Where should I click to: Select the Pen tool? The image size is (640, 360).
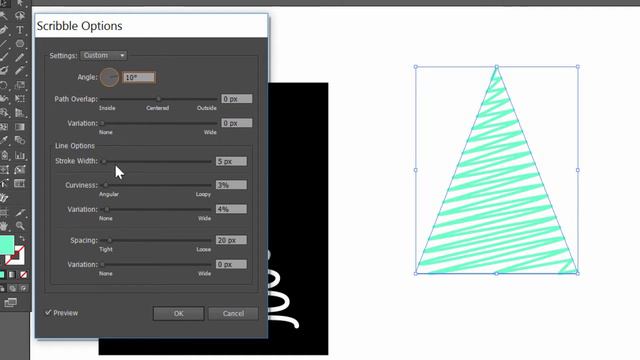pos(4,30)
